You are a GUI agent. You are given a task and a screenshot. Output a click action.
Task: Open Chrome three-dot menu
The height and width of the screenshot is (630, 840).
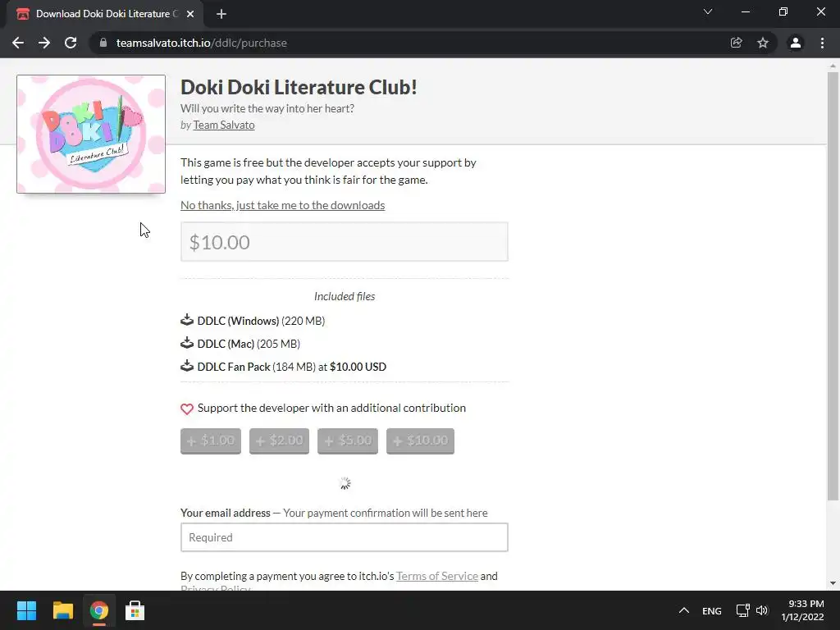pyautogui.click(x=822, y=43)
